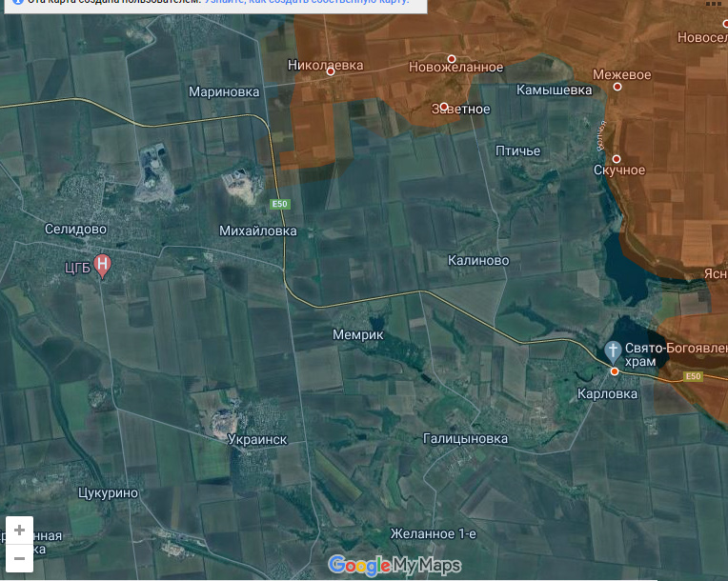The width and height of the screenshot is (728, 581).
Task: Click the Галицыновка village label
Action: tap(465, 438)
